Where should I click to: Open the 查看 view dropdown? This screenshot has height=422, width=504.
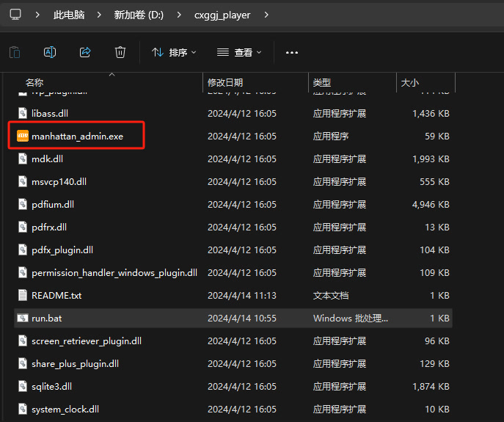click(239, 52)
